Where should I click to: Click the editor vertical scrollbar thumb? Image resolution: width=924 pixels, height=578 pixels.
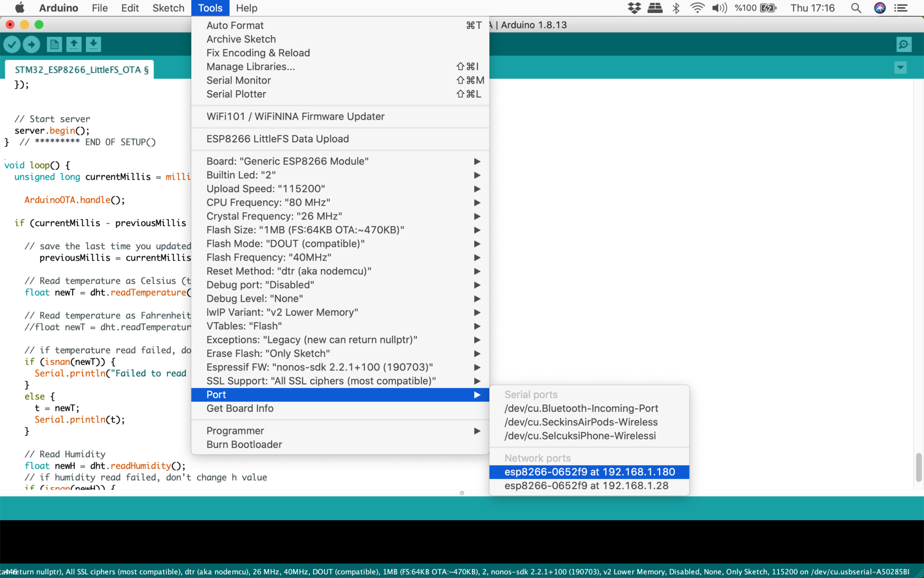click(x=919, y=468)
